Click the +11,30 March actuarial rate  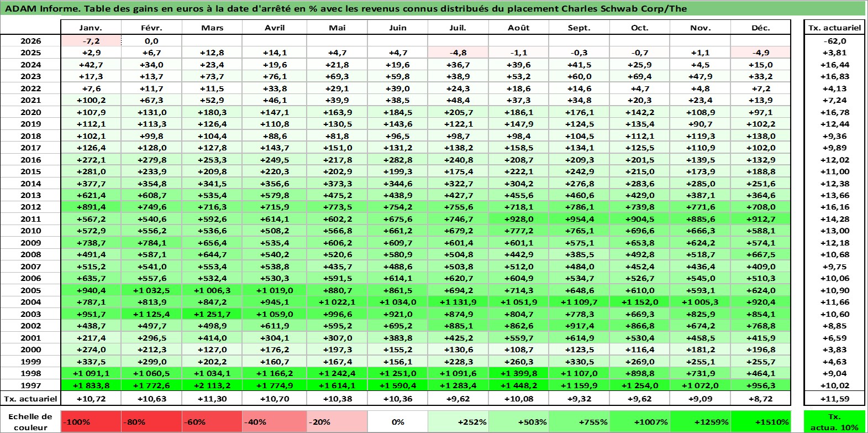coord(212,399)
